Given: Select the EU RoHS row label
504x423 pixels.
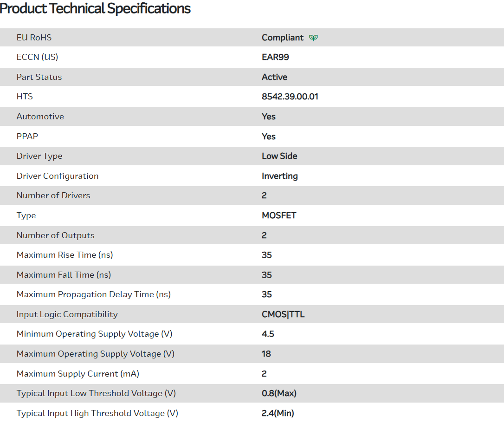Looking at the screenshot, I should (34, 38).
